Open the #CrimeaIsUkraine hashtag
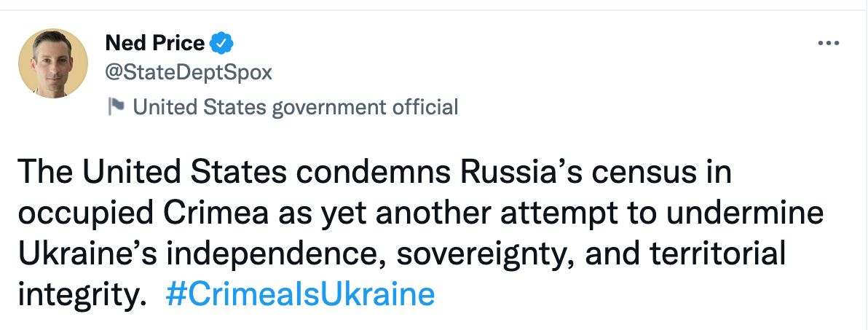The width and height of the screenshot is (868, 330). [300, 296]
